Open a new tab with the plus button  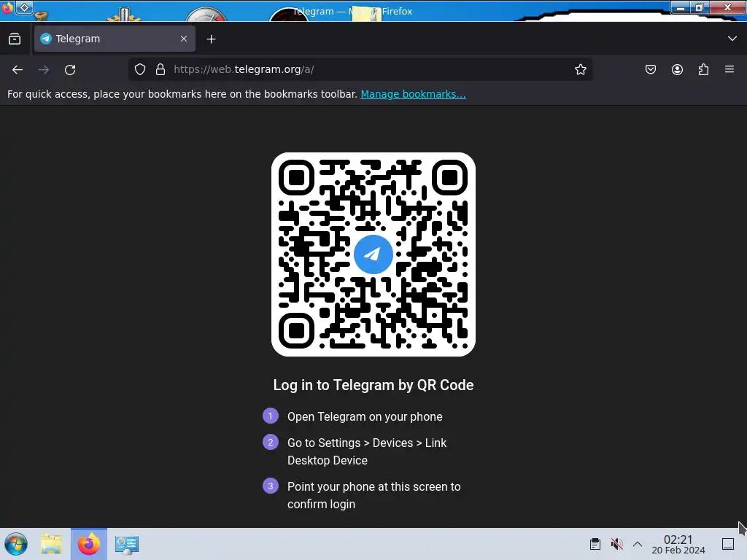(x=211, y=39)
